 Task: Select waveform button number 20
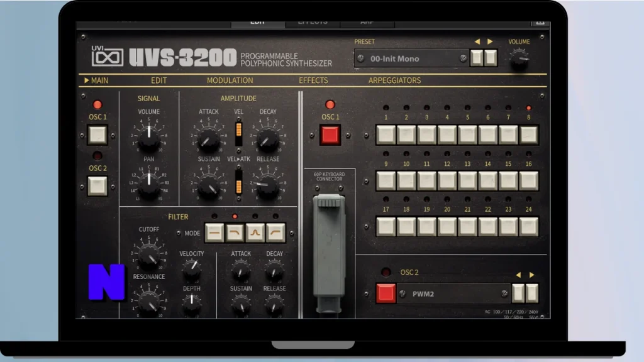tap(447, 226)
